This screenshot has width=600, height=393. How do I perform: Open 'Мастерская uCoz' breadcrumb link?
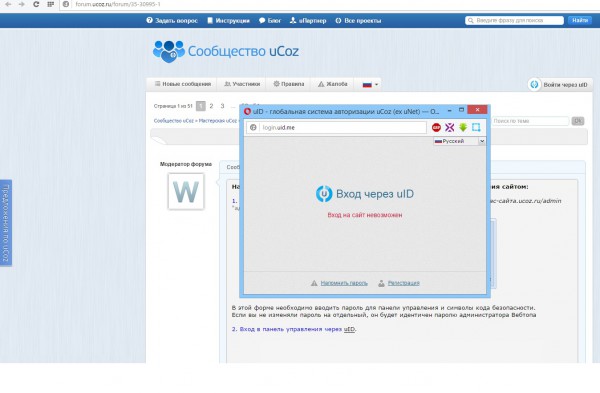click(x=218, y=121)
